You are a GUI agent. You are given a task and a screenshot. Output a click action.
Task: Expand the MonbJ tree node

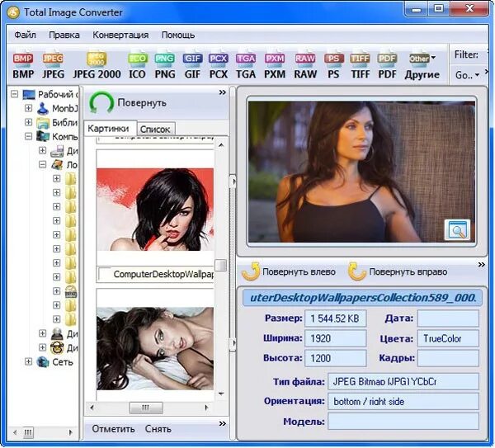click(x=28, y=108)
